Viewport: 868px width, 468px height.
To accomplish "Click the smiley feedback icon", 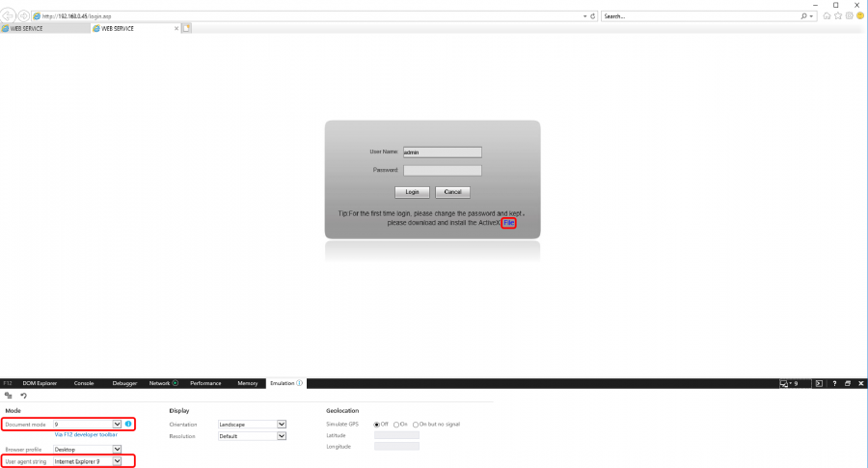I will coord(859,16).
